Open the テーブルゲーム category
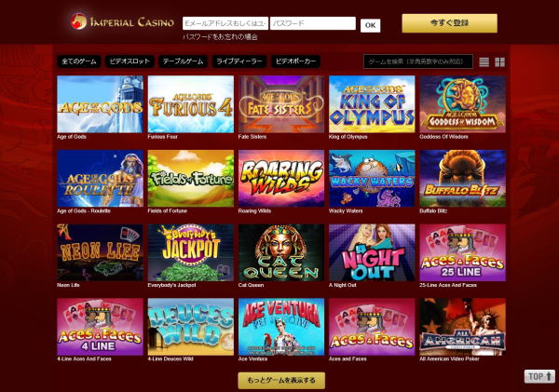This screenshot has height=392, width=559. (x=183, y=61)
